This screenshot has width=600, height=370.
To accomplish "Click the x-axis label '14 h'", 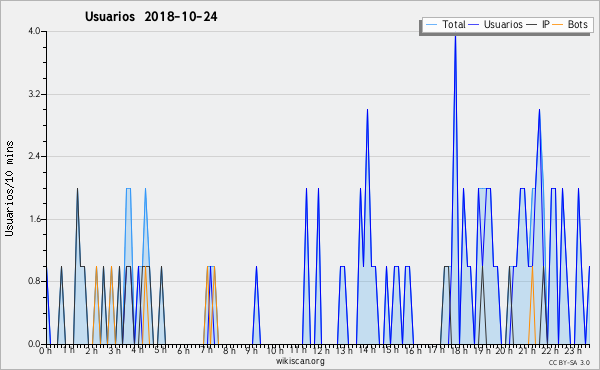I will [x=367, y=350].
